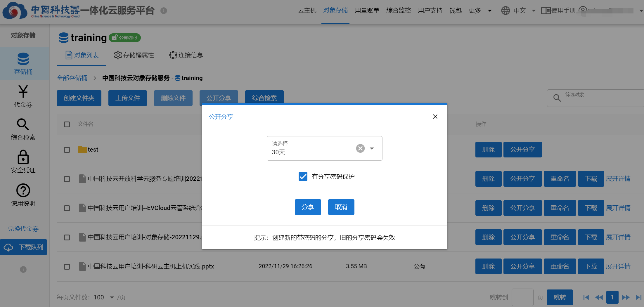Screen dimensions: 644x307
Task: Check the box for 科研云主机上机实践.pptx
Action: (67, 267)
